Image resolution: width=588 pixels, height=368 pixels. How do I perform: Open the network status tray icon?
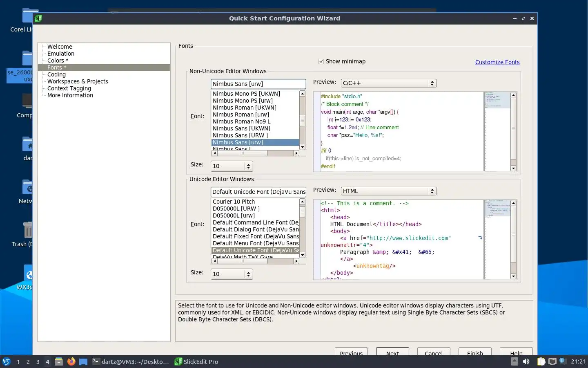[552, 361]
